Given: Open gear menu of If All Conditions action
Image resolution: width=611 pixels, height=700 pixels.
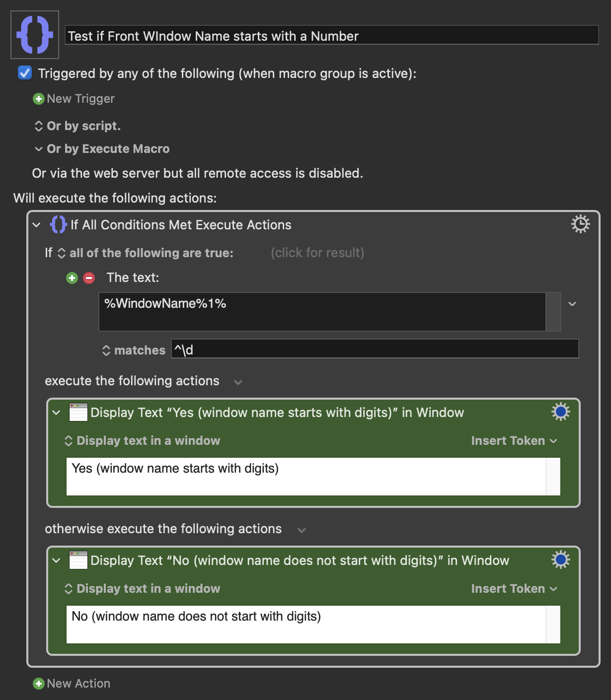Looking at the screenshot, I should 580,224.
